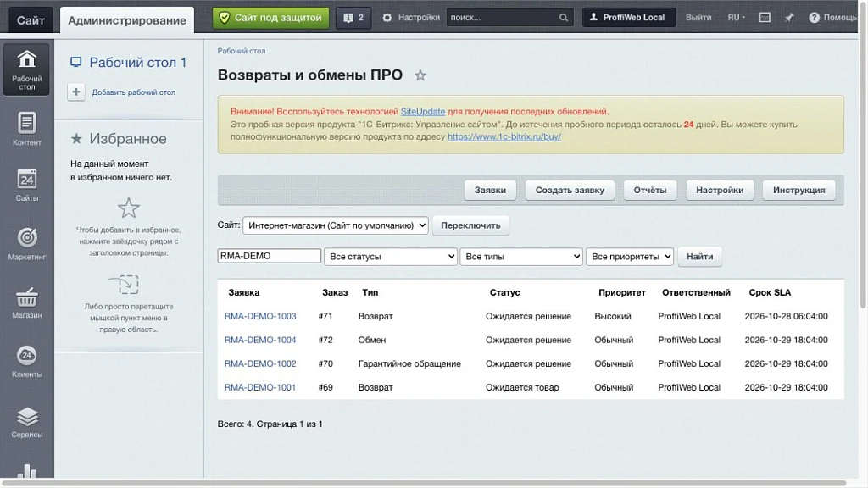Click the Всего: 4. Страница 1 из 1 text
868x488 pixels.
click(270, 424)
